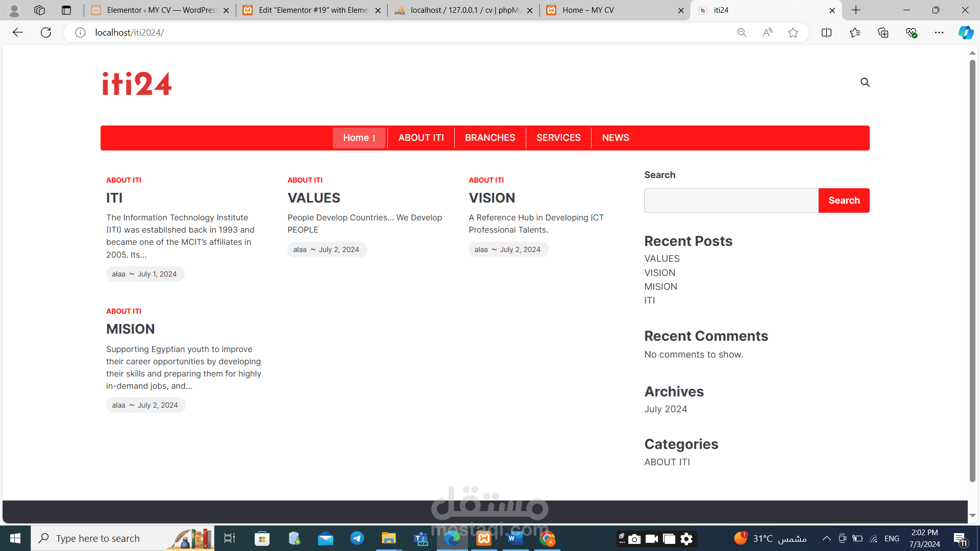Click the Windows taskbar search box

pos(122,538)
